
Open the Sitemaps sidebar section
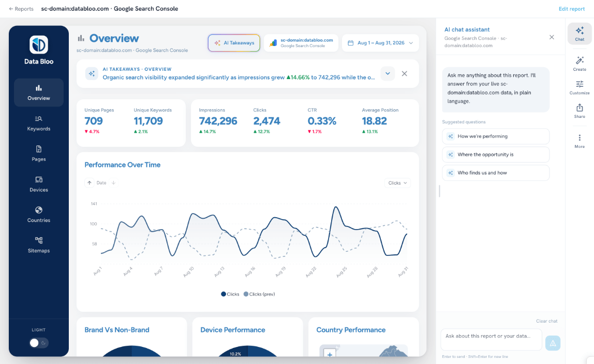pyautogui.click(x=39, y=245)
